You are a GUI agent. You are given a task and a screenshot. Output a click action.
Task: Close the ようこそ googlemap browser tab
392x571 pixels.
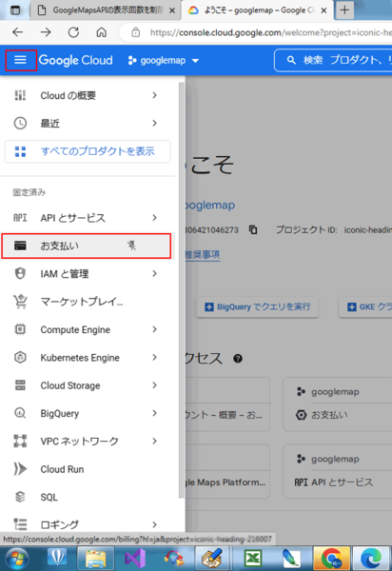point(323,10)
